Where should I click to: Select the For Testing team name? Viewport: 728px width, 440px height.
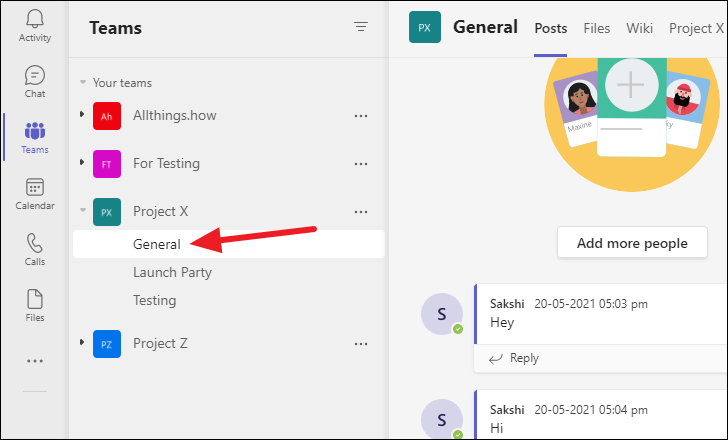[166, 163]
